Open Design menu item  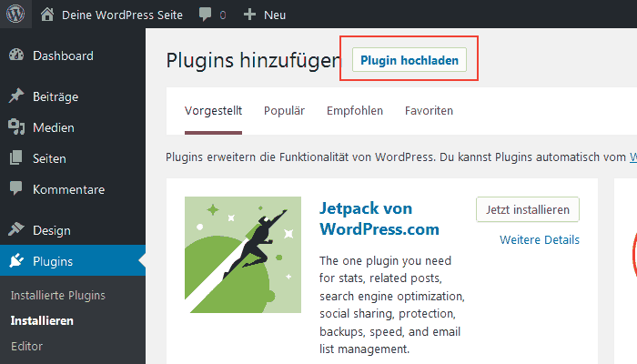[x=52, y=230]
